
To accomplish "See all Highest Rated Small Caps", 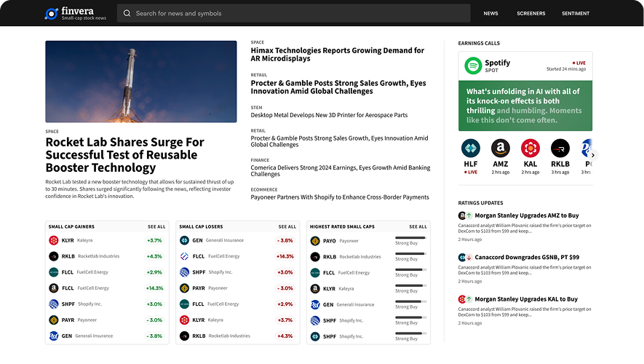I will pyautogui.click(x=418, y=227).
